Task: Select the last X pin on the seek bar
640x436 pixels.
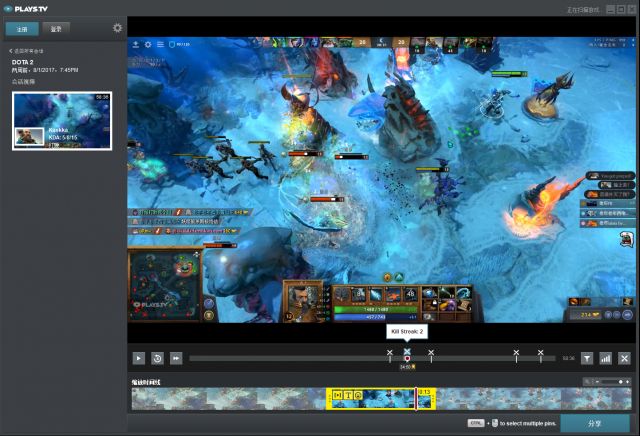Action: [x=540, y=352]
